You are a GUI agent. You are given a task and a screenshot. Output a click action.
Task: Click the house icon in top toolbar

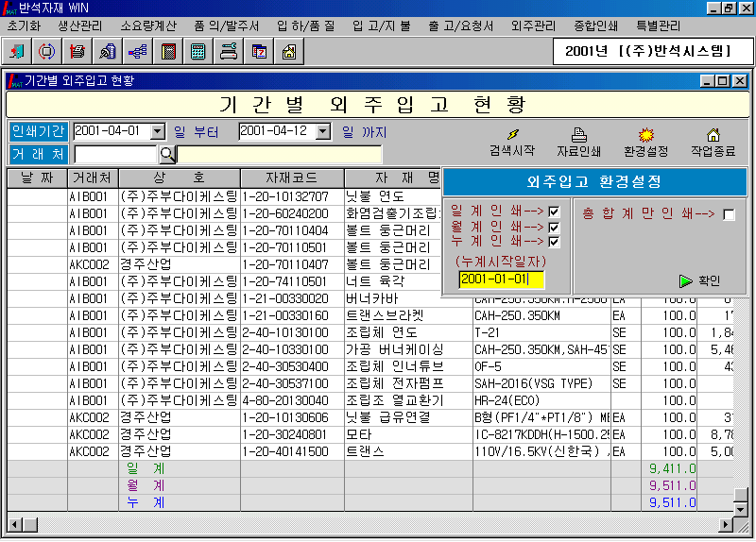click(x=288, y=51)
